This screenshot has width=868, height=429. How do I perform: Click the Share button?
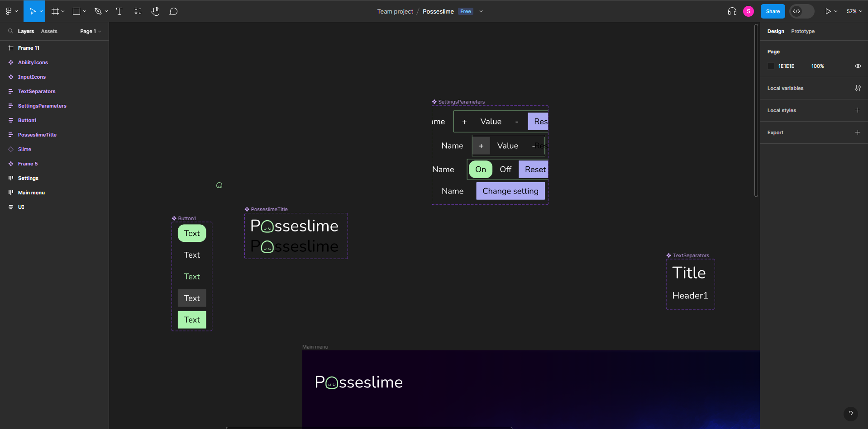pyautogui.click(x=773, y=11)
